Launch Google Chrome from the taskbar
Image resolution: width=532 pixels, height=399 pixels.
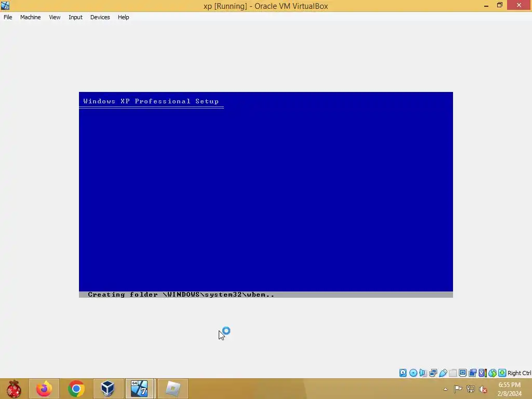pos(76,389)
